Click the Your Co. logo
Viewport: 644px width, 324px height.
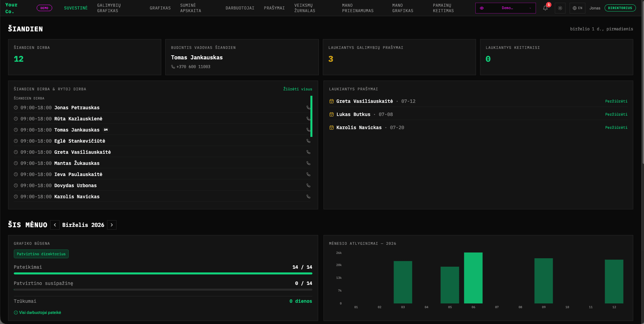[11, 8]
